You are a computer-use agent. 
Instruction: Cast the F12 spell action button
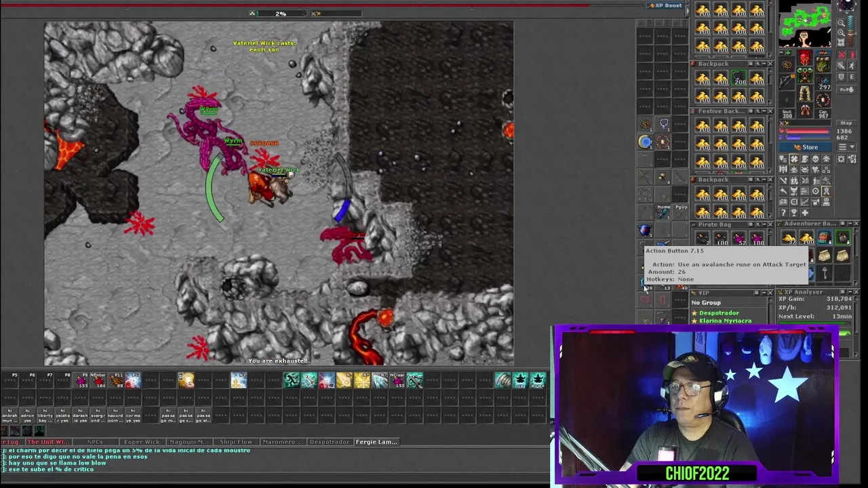134,380
